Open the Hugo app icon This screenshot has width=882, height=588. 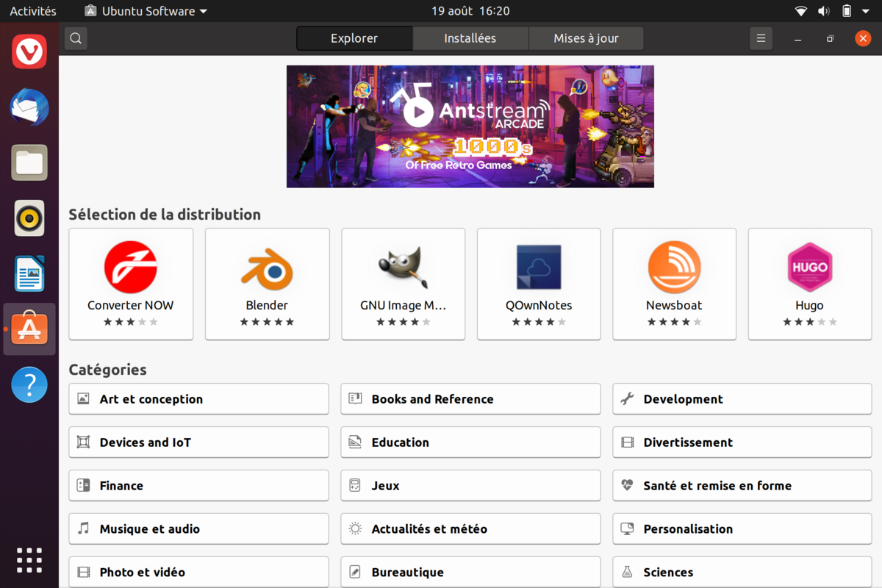click(x=809, y=268)
